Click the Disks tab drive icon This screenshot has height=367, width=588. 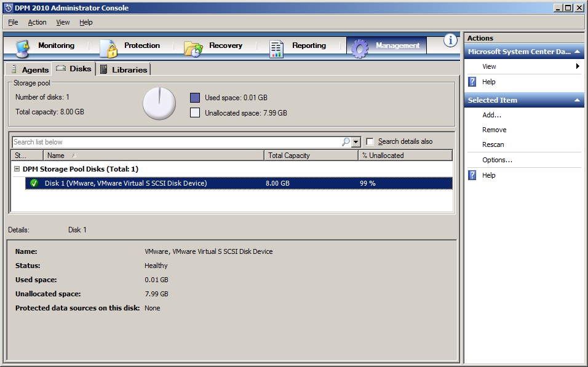click(61, 68)
